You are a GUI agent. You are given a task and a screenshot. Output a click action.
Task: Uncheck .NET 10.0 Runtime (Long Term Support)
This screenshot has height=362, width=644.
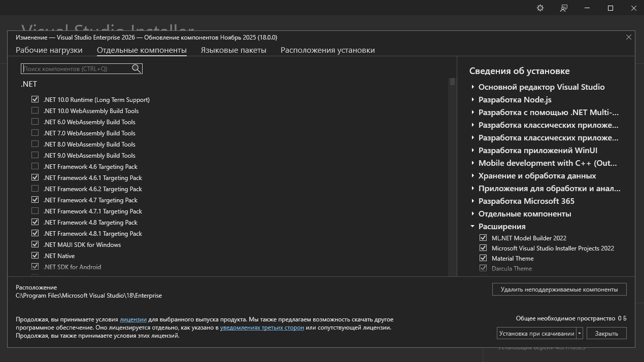tap(35, 100)
